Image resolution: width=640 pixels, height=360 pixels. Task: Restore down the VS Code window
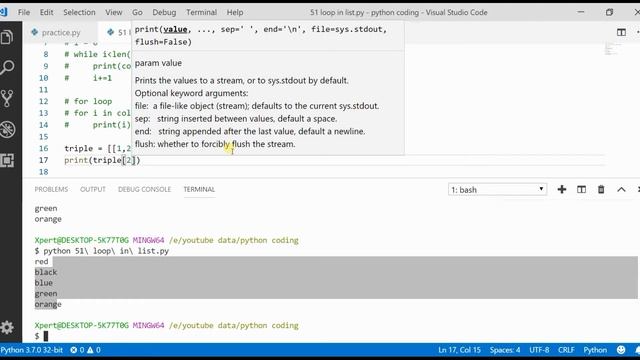609,12
